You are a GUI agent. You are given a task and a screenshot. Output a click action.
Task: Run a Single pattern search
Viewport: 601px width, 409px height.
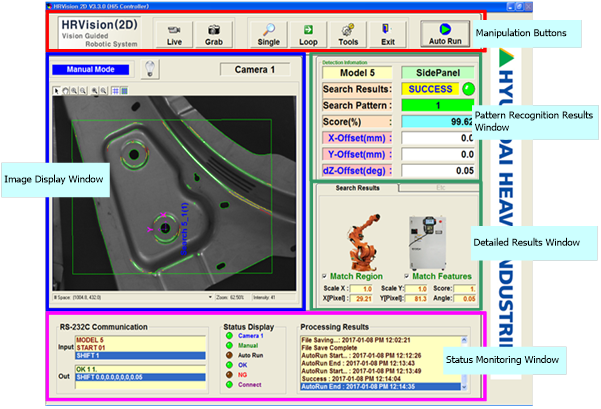click(x=268, y=34)
